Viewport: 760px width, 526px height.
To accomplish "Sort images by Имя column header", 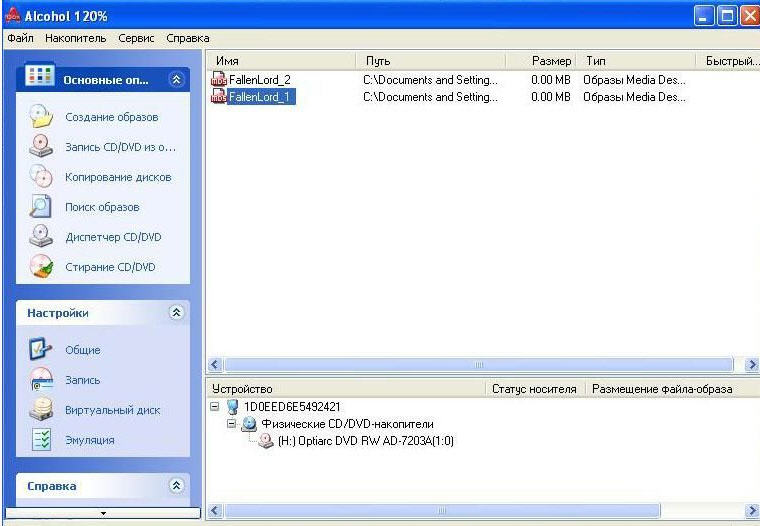I will tap(282, 61).
